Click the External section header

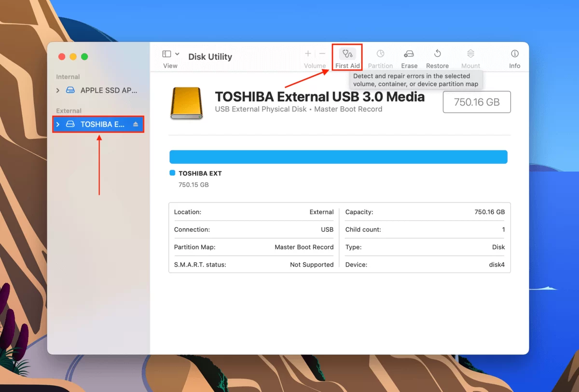coord(68,110)
